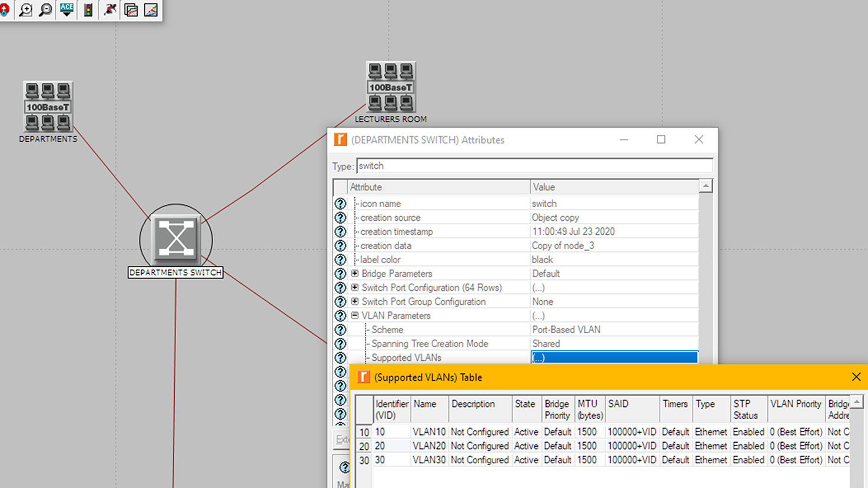Click help icon for Scheme row

(x=340, y=330)
